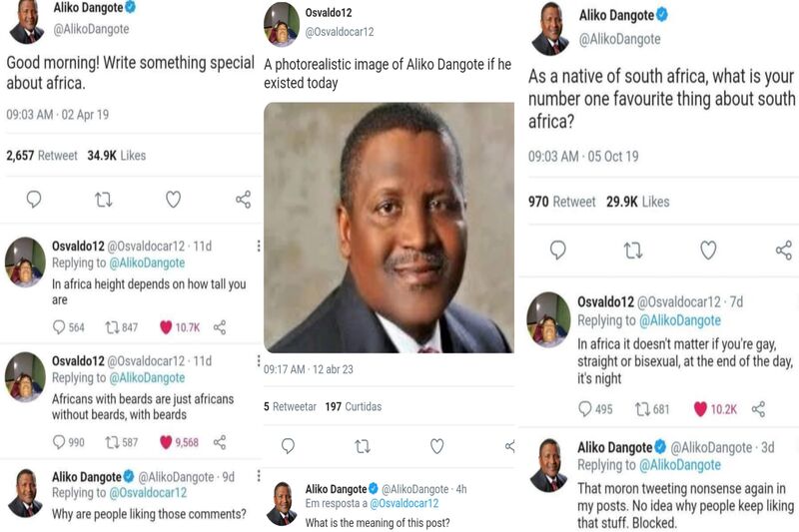Open more options on 'Africans with beards' reply
799x532 pixels.
259,361
